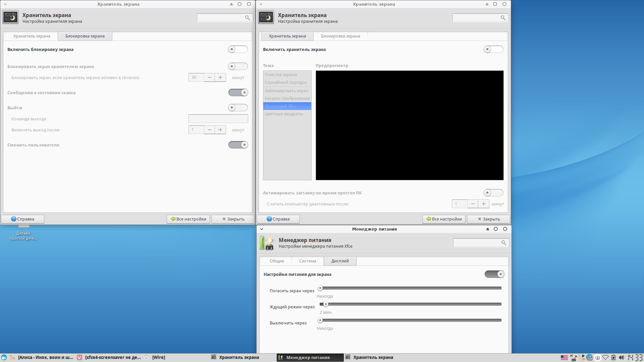The width and height of the screenshot is (644, 362).
Task: Click the Wire tray icon
Action: point(597,358)
